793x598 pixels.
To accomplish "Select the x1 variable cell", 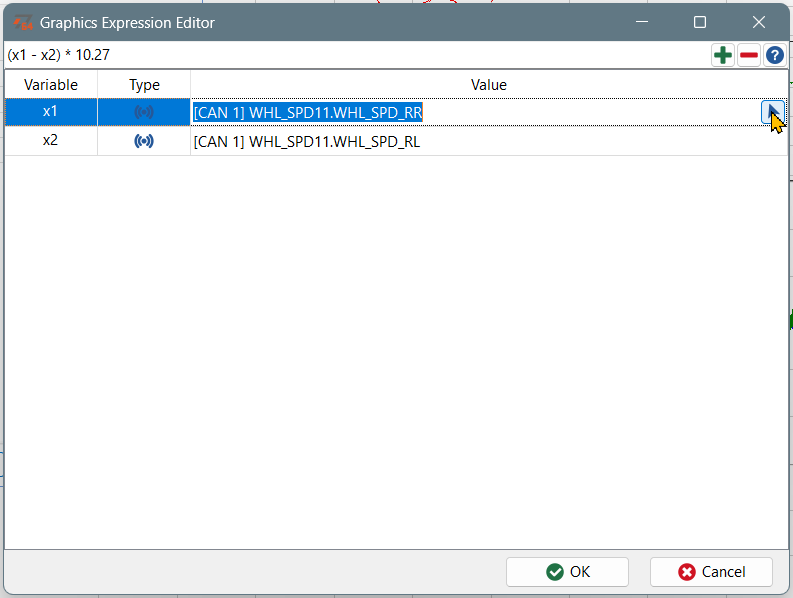I will point(51,112).
